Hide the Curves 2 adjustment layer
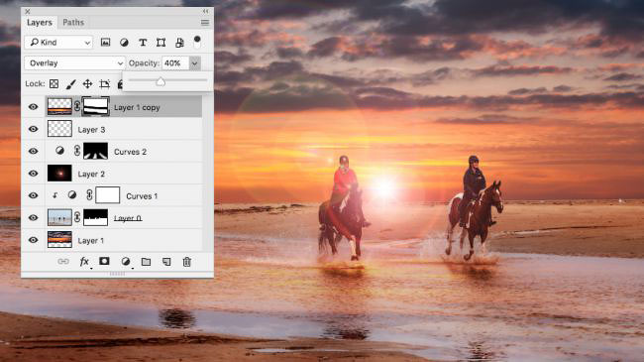This screenshot has width=644, height=362. pos(34,152)
